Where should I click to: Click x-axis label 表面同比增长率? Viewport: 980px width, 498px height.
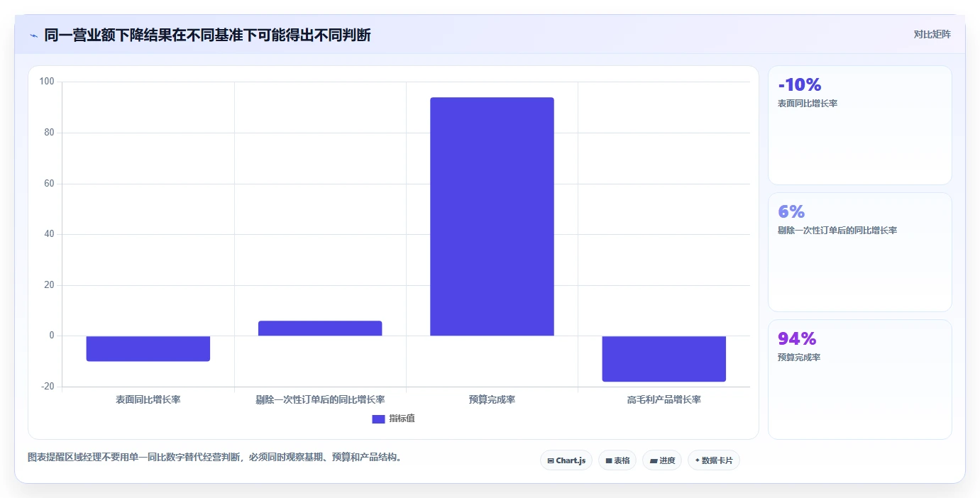point(148,399)
